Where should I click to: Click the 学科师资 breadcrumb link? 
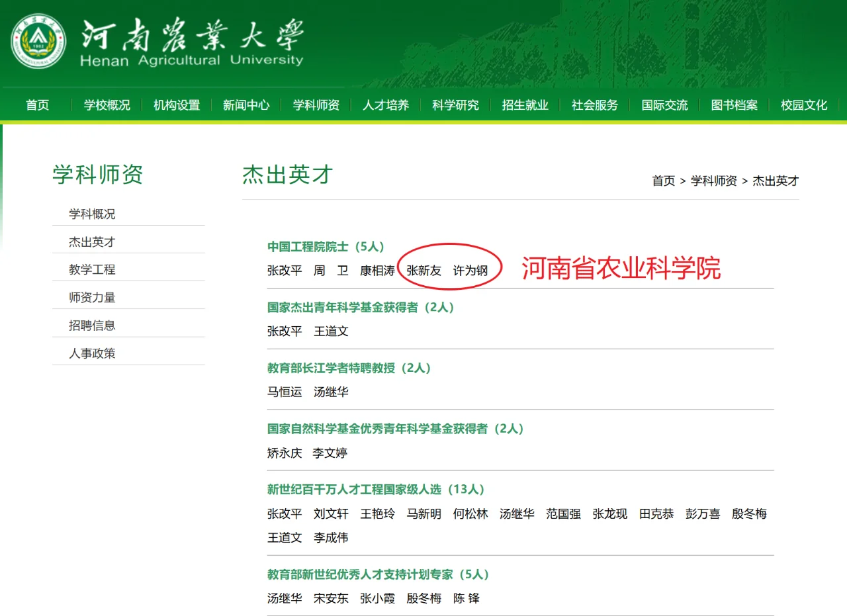[x=714, y=181]
